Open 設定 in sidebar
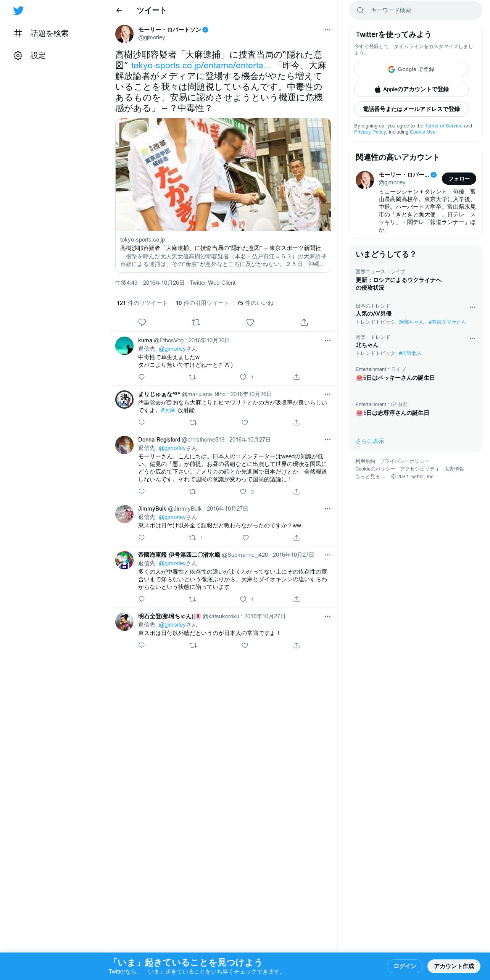The image size is (490, 980). pyautogui.click(x=30, y=56)
